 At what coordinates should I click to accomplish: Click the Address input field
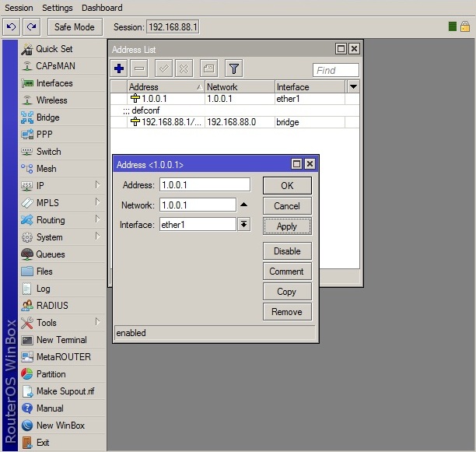[x=205, y=184]
